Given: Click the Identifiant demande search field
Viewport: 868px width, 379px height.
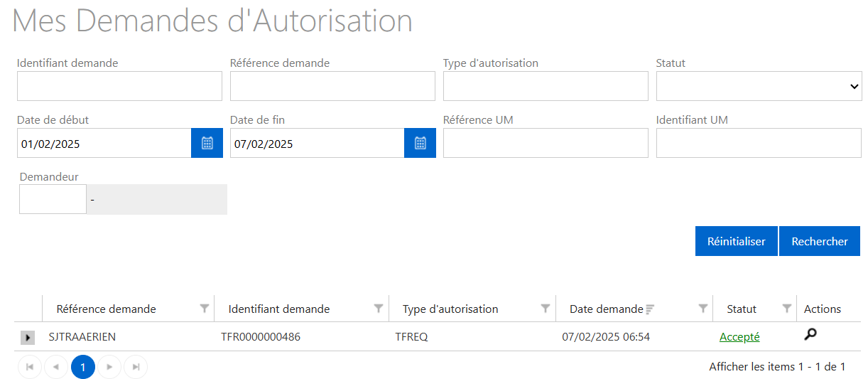Looking at the screenshot, I should pos(119,86).
